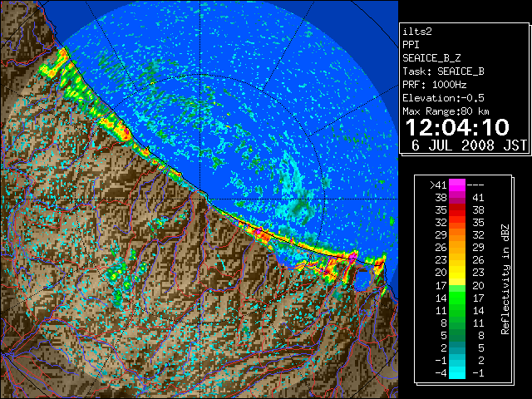Screen dimensions: 532x399
Task: Click the >41 legend value
Action: click(438, 185)
